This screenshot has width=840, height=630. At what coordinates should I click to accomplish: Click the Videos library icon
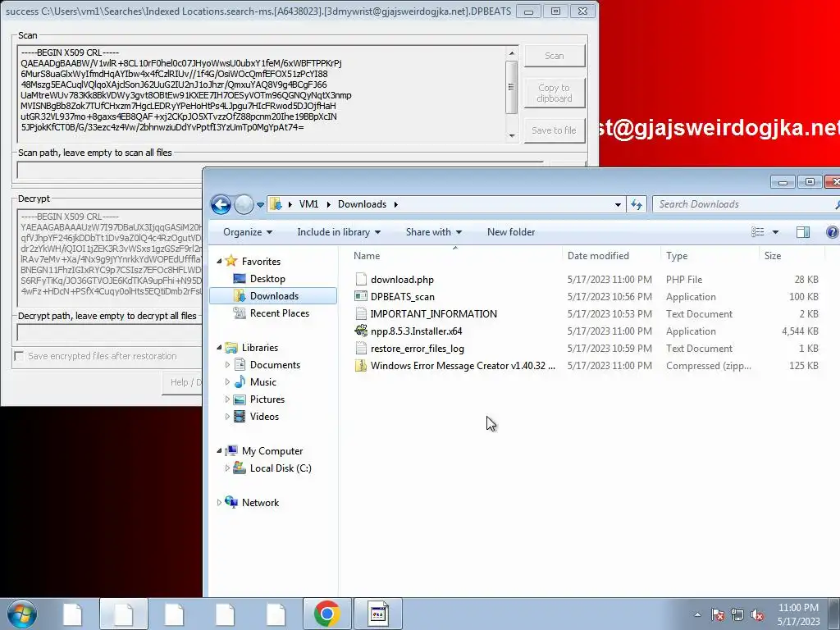click(240, 416)
